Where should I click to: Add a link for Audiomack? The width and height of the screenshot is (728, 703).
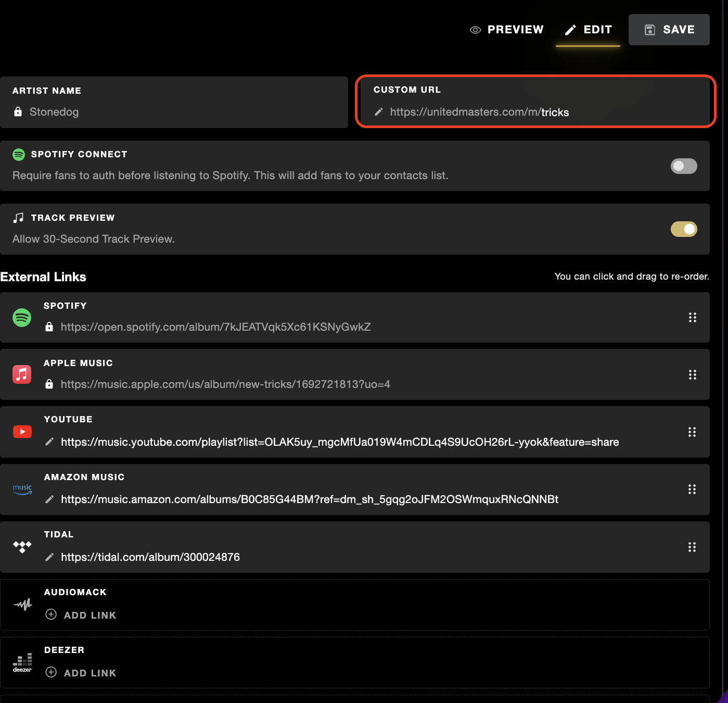click(x=81, y=615)
